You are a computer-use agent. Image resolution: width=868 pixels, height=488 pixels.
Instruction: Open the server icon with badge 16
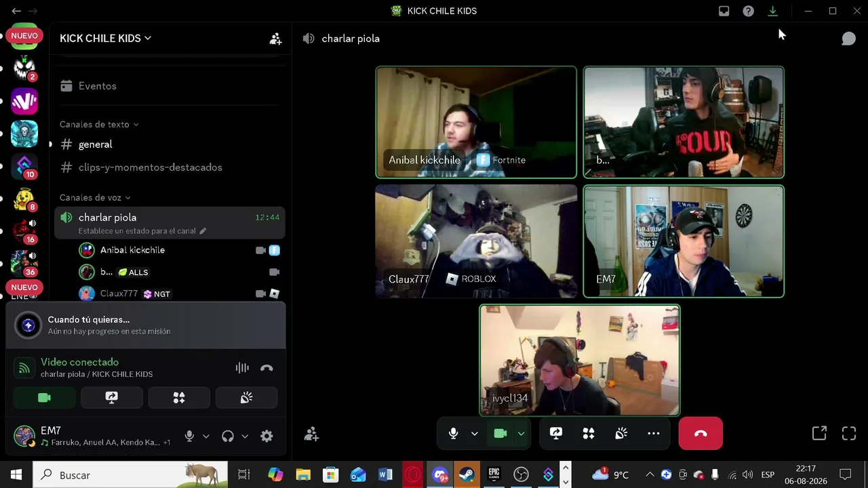tap(24, 231)
